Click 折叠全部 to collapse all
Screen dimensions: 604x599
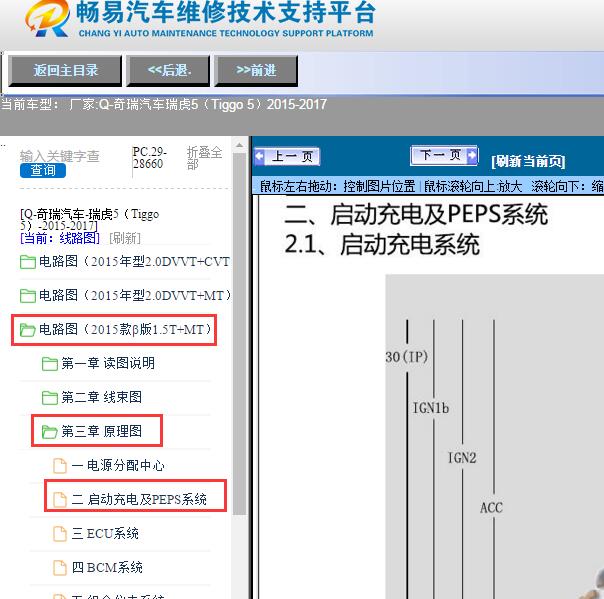[204, 158]
